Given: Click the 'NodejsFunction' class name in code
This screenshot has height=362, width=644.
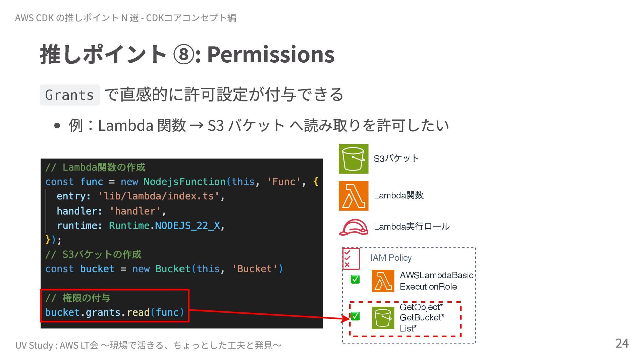Looking at the screenshot, I should click(184, 182).
